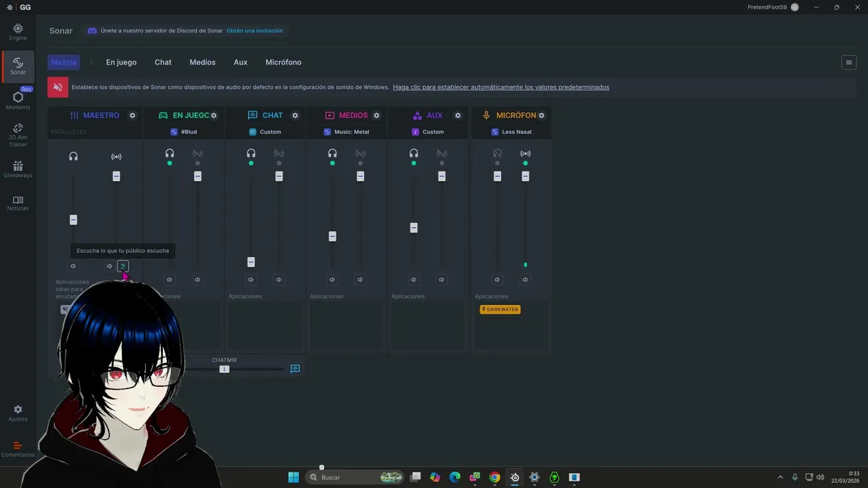Image resolution: width=868 pixels, height=488 pixels.
Task: Mute the Chat monitoring output
Action: pos(251,279)
